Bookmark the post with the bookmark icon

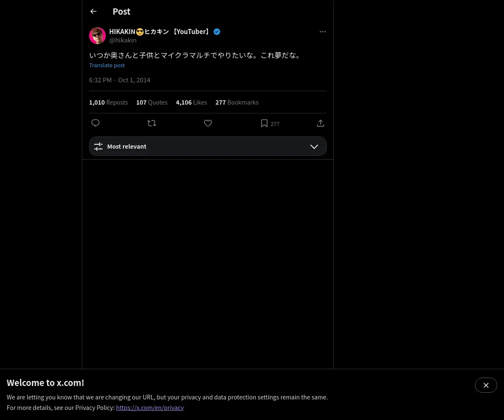(x=264, y=123)
